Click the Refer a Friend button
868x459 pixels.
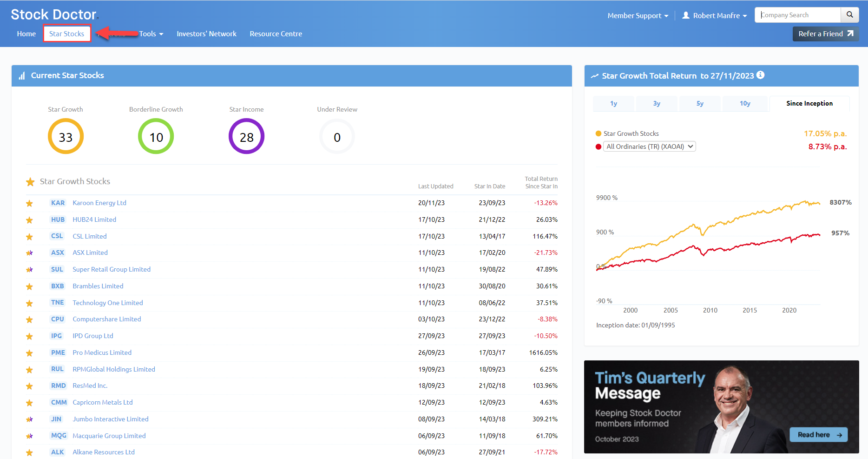click(825, 34)
